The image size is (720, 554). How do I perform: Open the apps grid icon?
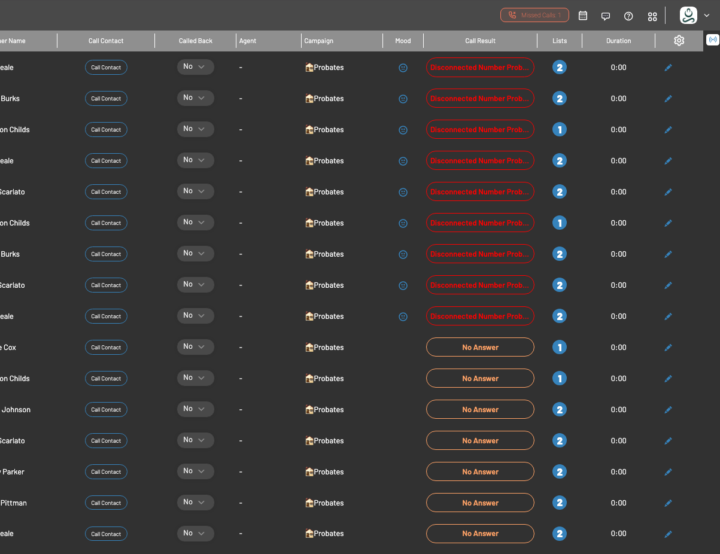coord(652,16)
